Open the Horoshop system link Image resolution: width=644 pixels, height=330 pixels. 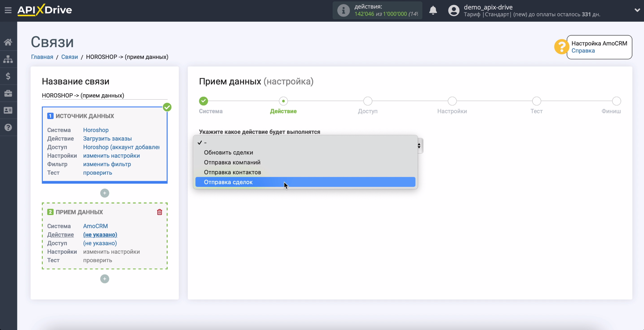pos(96,130)
